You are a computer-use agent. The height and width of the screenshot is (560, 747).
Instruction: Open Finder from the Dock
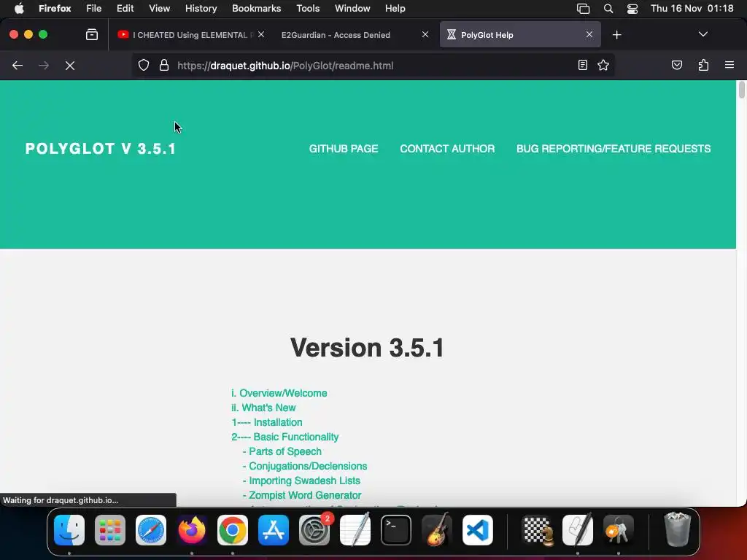click(69, 530)
